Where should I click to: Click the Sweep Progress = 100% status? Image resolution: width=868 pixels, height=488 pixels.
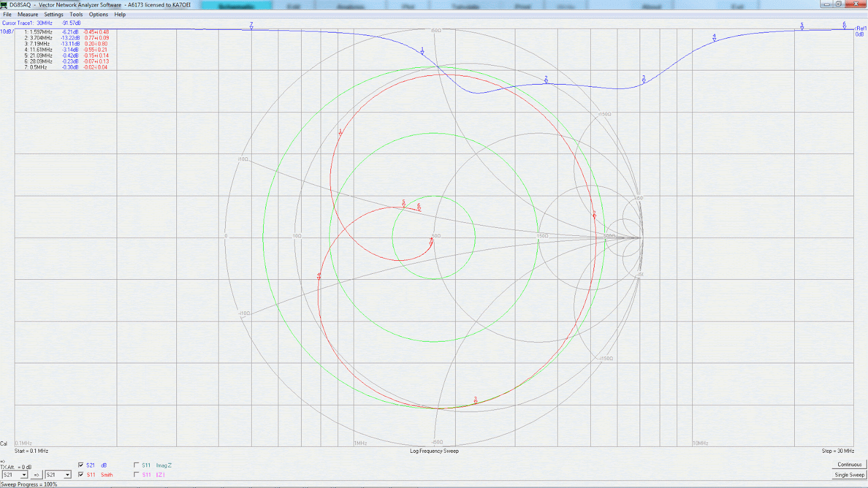[29, 484]
